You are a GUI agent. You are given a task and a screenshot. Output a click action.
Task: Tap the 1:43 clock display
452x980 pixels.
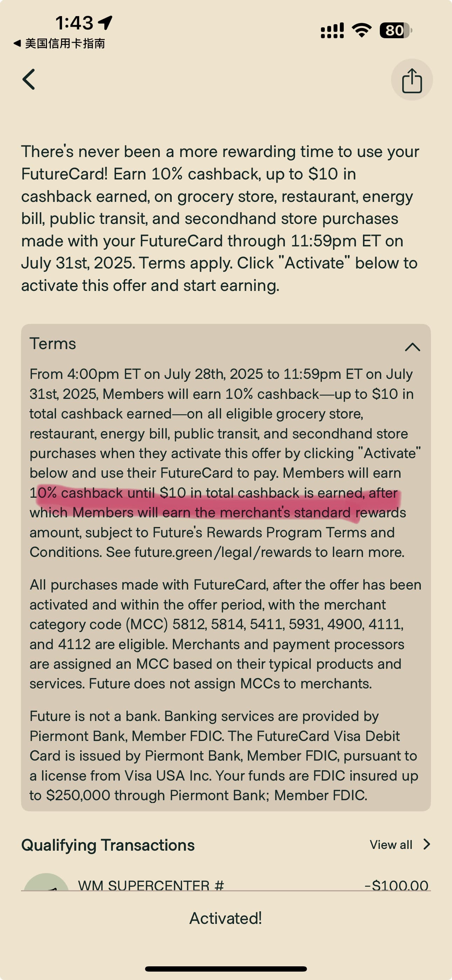(74, 23)
